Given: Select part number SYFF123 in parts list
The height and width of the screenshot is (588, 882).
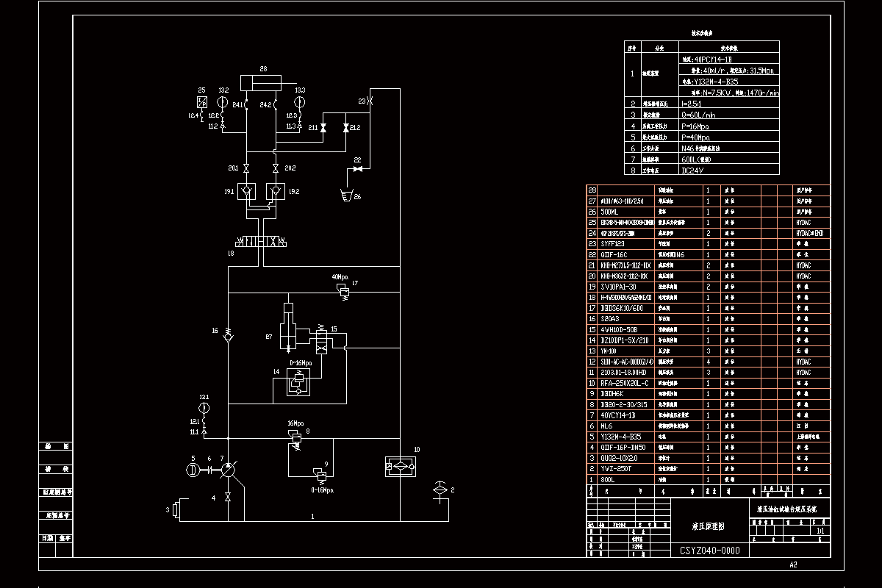Looking at the screenshot, I should point(614,243).
